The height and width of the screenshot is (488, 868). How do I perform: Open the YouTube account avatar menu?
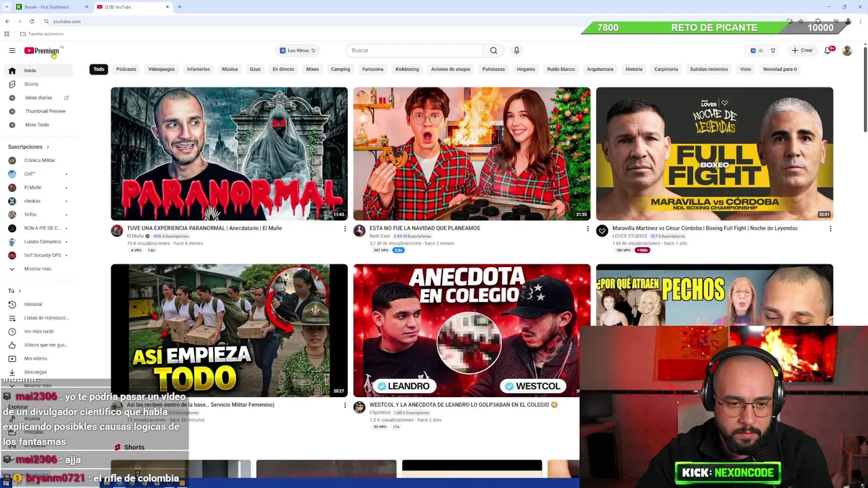(847, 50)
